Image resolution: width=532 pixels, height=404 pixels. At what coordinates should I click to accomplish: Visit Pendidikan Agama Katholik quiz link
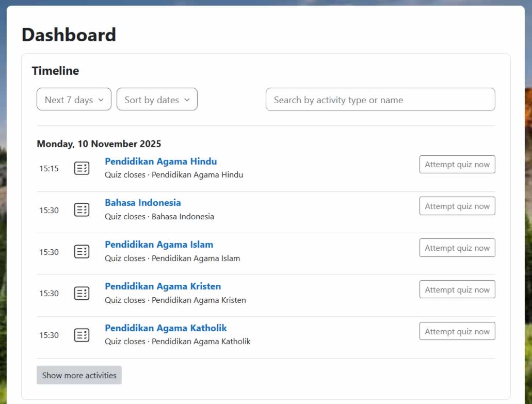[166, 328]
